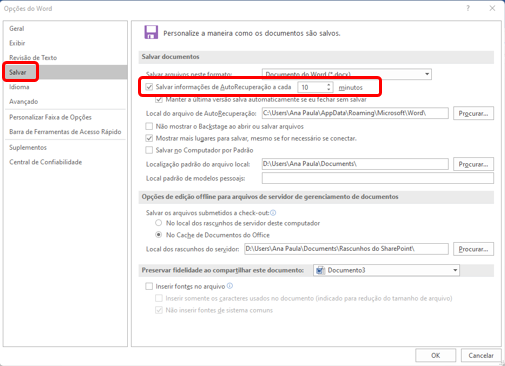This screenshot has width=505, height=366.
Task: Click the purple floppy disk save icon
Action: click(151, 32)
